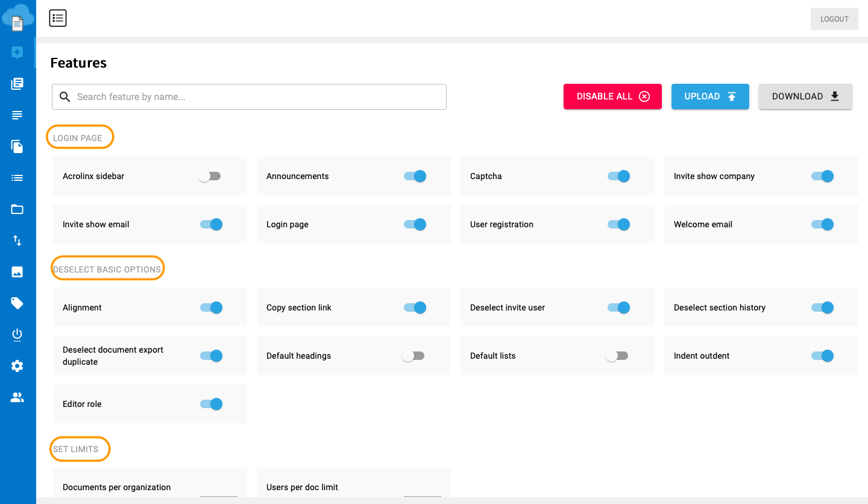The height and width of the screenshot is (504, 868).
Task: Disable the Captcha switch
Action: tap(618, 176)
